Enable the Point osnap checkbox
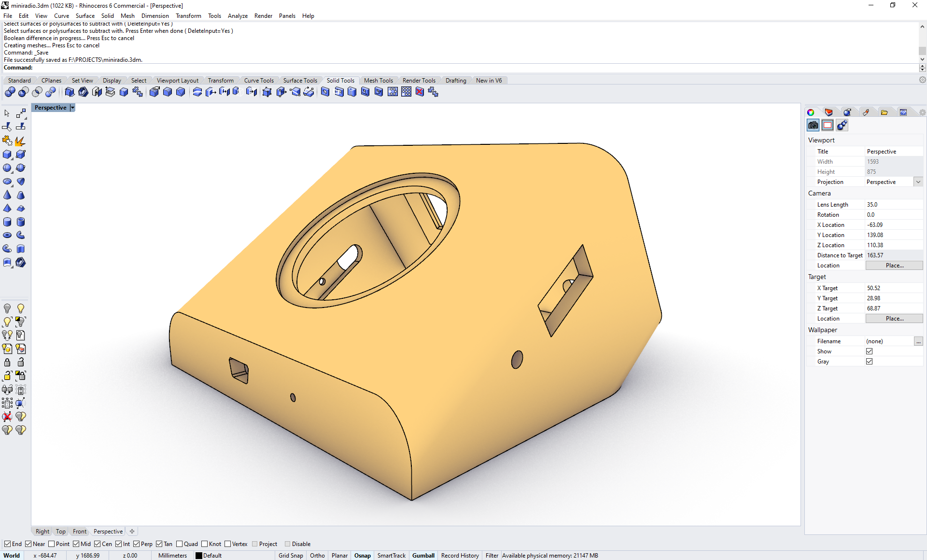 coord(51,544)
